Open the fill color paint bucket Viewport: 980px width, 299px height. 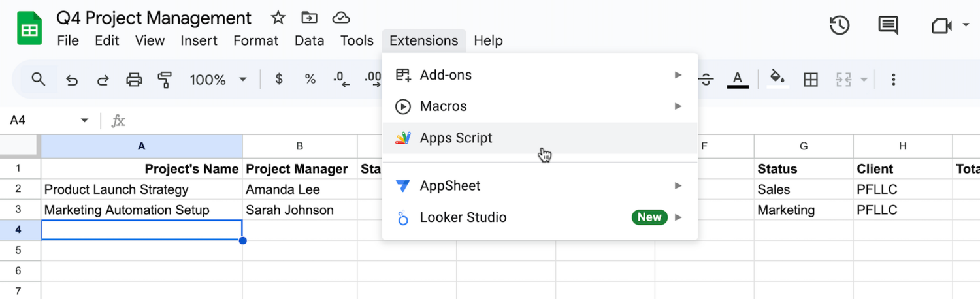(x=777, y=80)
